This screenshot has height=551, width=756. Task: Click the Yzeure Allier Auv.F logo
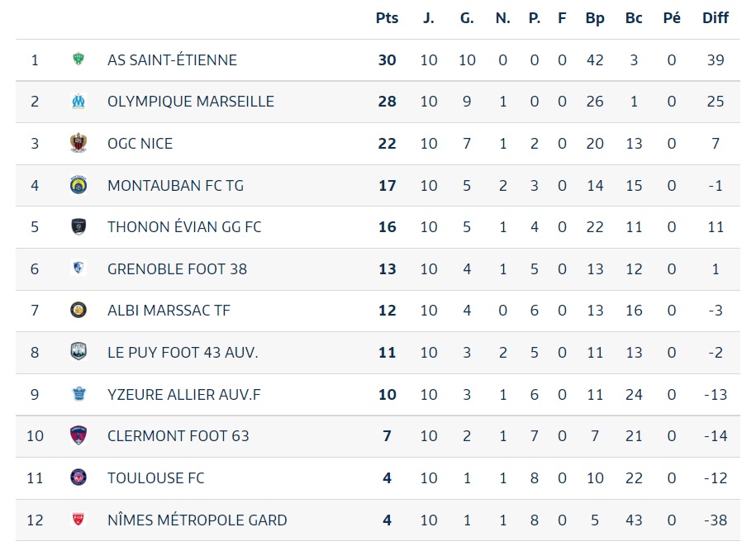tap(78, 394)
